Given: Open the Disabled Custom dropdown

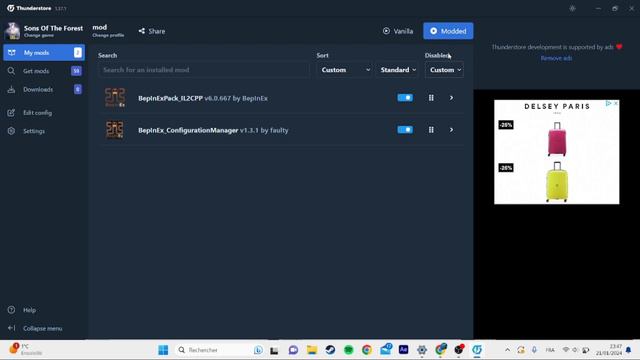Looking at the screenshot, I should [444, 70].
